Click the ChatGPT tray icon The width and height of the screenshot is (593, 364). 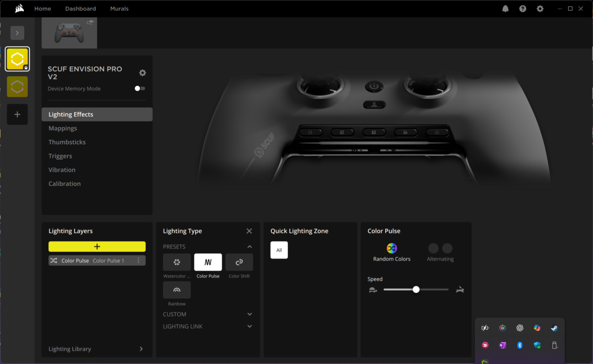(520, 328)
